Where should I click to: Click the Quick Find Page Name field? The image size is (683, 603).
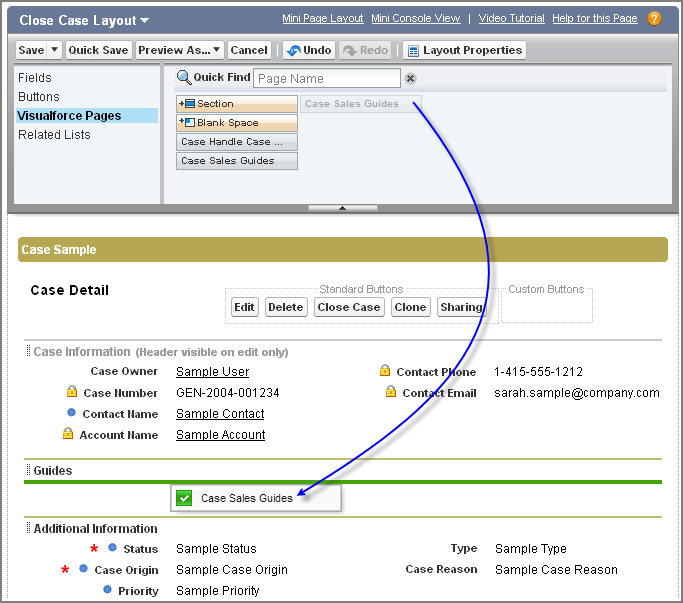coord(327,78)
